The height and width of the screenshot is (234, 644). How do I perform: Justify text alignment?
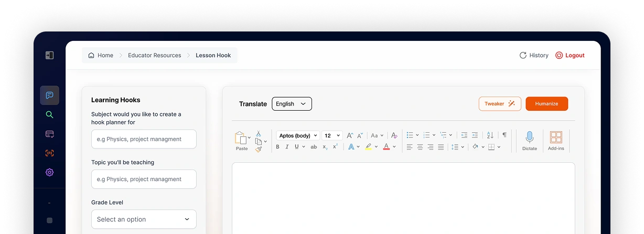[x=441, y=147]
